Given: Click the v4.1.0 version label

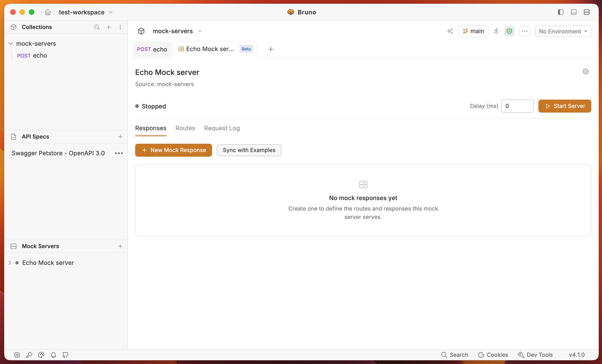Looking at the screenshot, I should coord(577,355).
